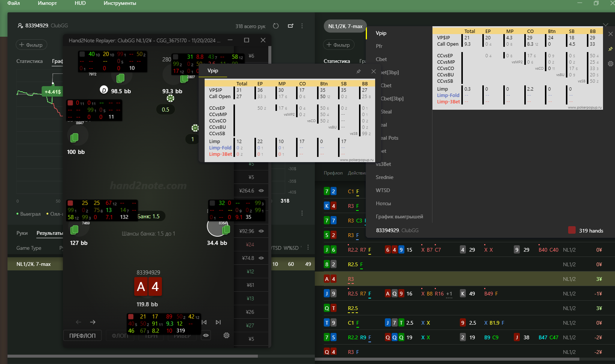Click the chip icon above the 1 blind bet

(195, 128)
